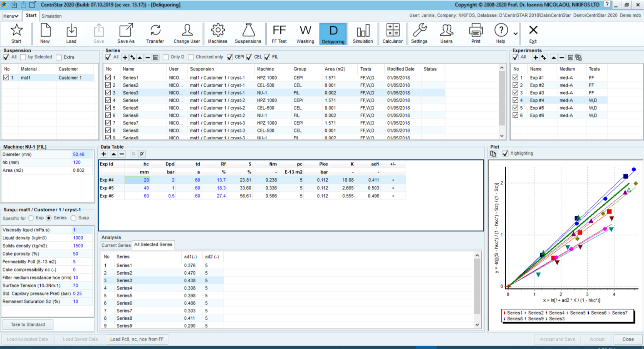The height and width of the screenshot is (349, 644).
Task: Open Help from the ribbon
Action: (500, 34)
